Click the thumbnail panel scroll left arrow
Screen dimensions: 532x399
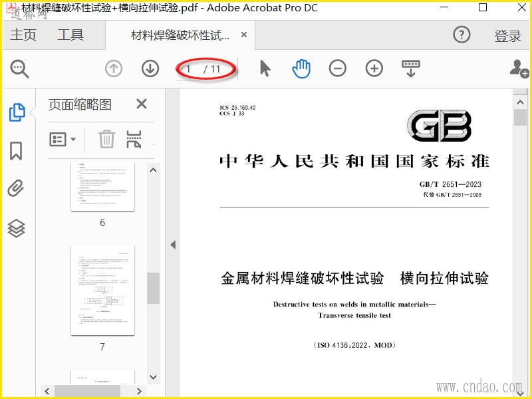coord(47,391)
